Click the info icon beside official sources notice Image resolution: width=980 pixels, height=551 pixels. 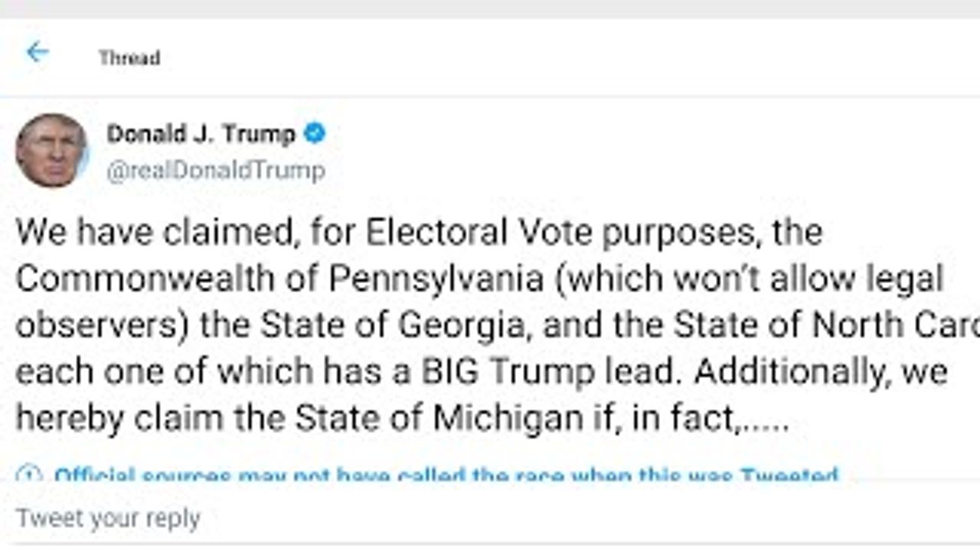[29, 474]
